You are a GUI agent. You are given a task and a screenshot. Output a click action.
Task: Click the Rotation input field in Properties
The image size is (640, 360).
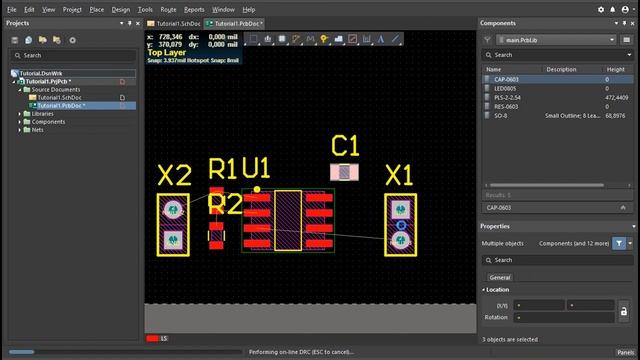coord(564,318)
